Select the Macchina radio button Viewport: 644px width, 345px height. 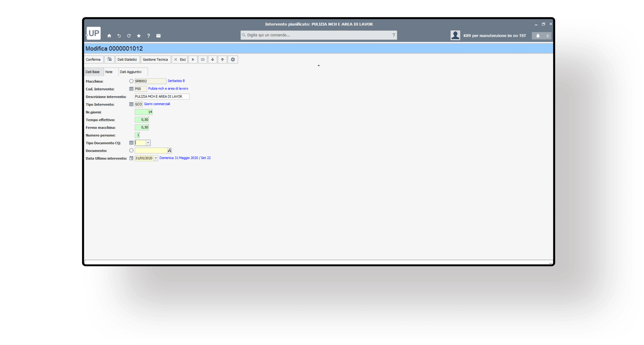coord(131,81)
